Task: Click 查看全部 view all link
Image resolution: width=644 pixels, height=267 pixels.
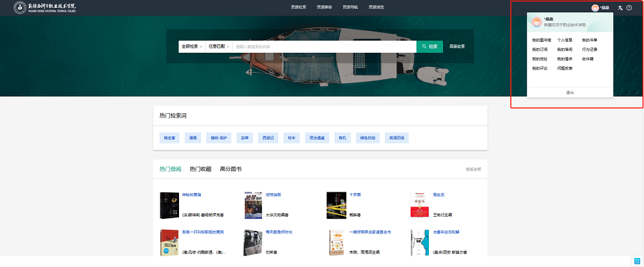Action: point(473,169)
